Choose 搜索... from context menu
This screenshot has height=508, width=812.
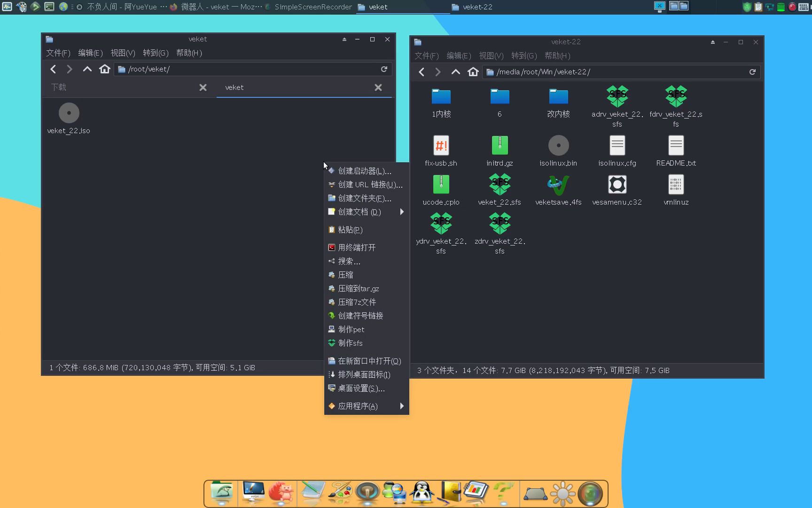point(367,261)
